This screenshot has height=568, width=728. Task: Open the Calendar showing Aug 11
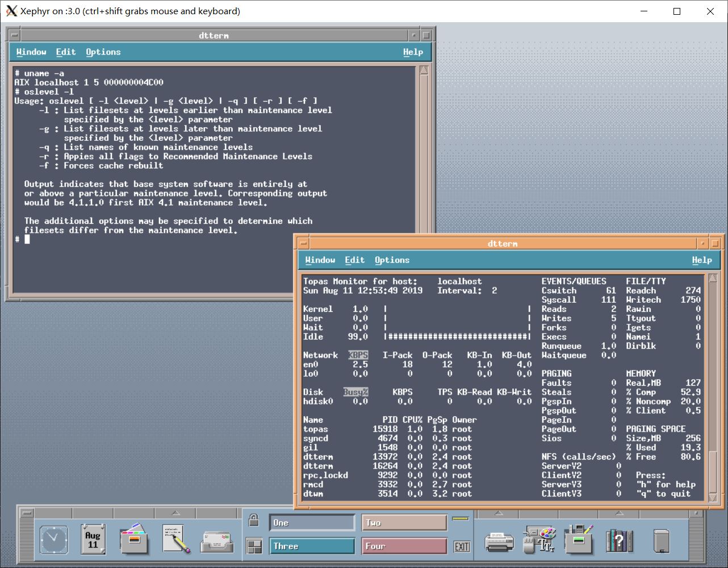(93, 540)
